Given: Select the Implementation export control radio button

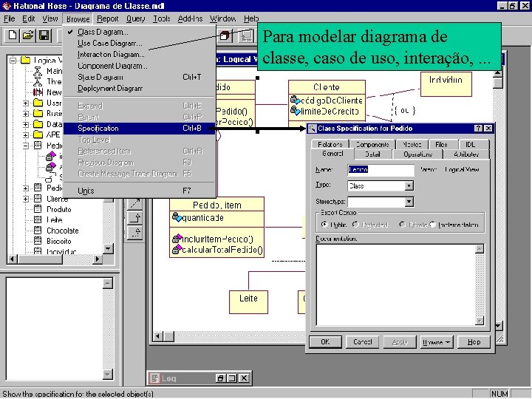Looking at the screenshot, I should pyautogui.click(x=432, y=225).
